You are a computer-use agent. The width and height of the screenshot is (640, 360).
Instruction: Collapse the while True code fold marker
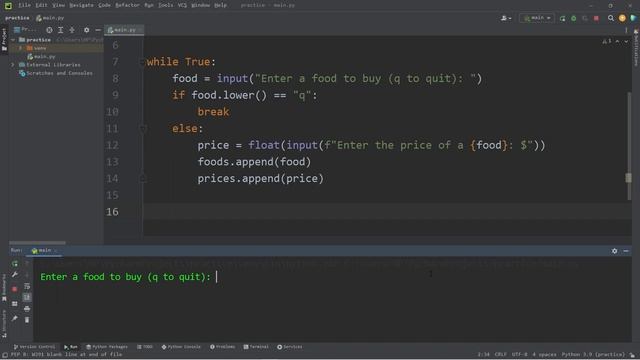[x=143, y=62]
